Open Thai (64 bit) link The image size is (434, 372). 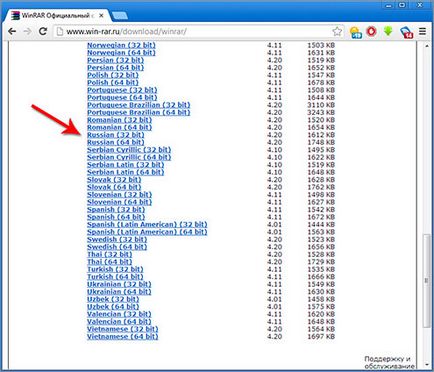point(110,262)
